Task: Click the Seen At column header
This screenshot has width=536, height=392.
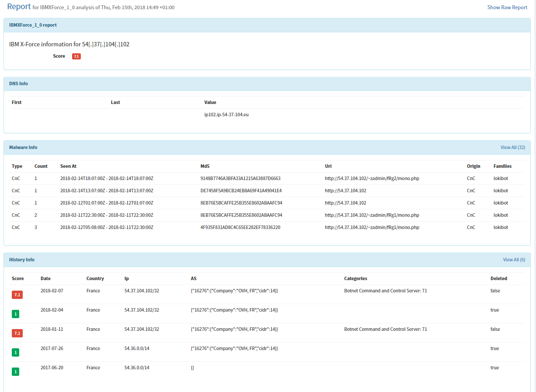Action: pyautogui.click(x=68, y=167)
